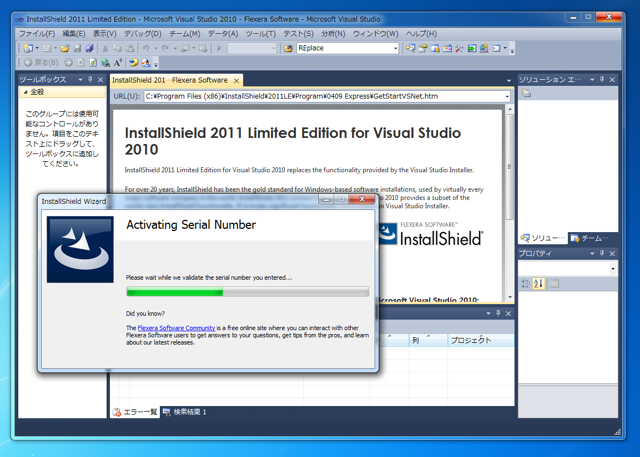The image size is (640, 457).
Task: Open the デバッグ(D) menu
Action: point(143,34)
